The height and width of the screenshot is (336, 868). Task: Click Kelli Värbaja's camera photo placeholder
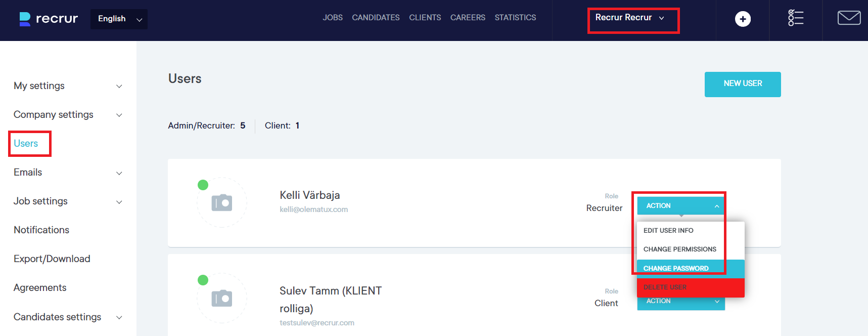pyautogui.click(x=222, y=203)
